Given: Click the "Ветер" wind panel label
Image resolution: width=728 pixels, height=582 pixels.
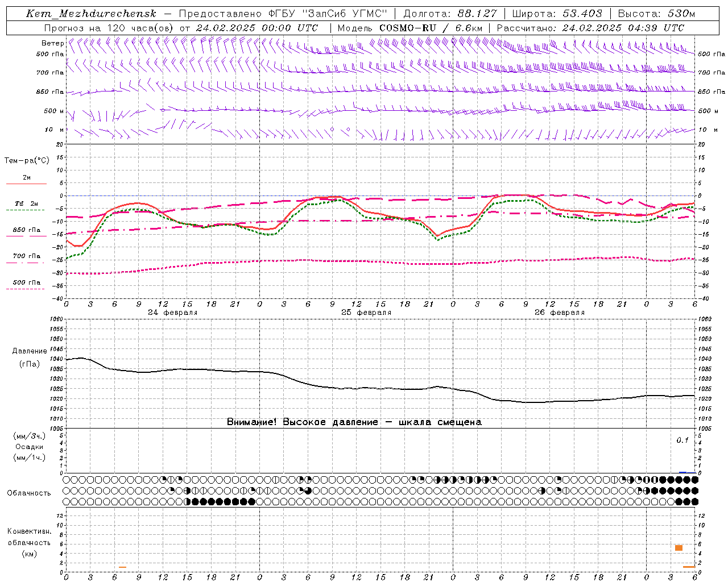Looking at the screenshot, I should pyautogui.click(x=53, y=43).
